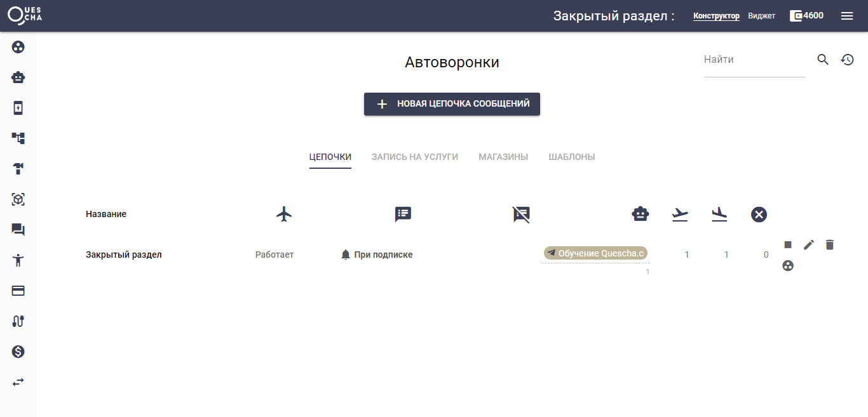Toggle the airplane status column header
Screen dimensions: 868x417
(284, 214)
